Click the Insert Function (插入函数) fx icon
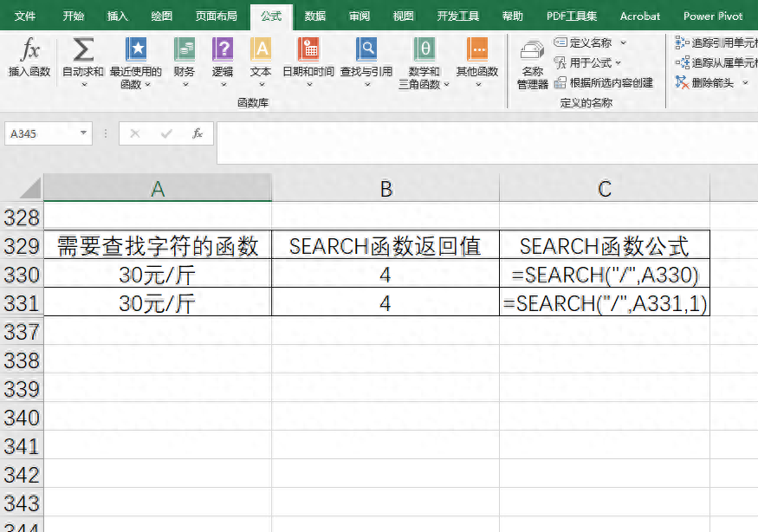The height and width of the screenshot is (532, 758). coord(30,49)
